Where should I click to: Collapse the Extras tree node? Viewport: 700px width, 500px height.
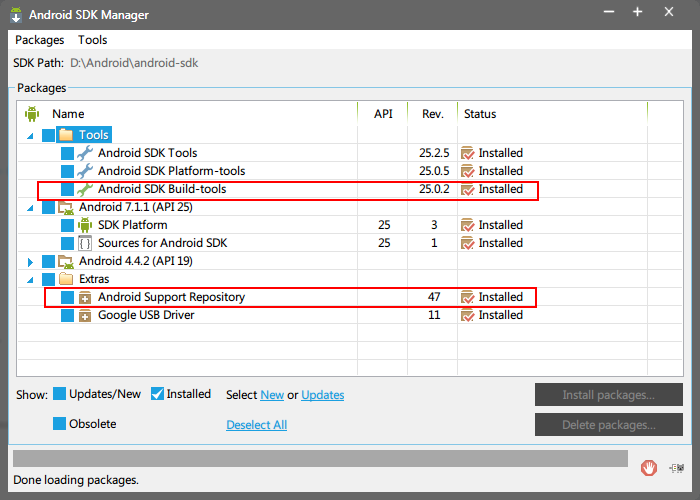point(30,280)
